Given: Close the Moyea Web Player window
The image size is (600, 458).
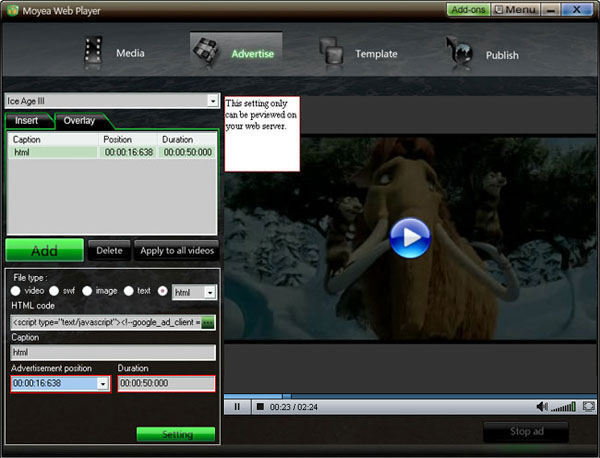Looking at the screenshot, I should [577, 10].
